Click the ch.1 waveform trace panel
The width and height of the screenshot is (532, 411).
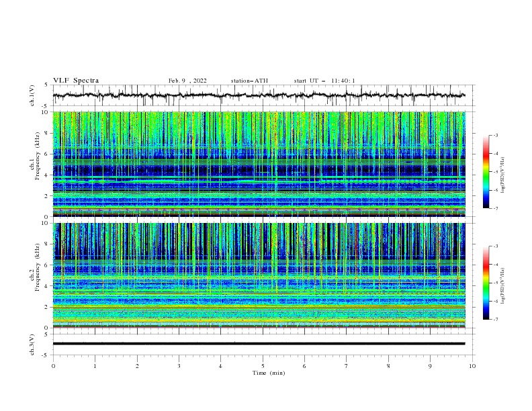(x=264, y=95)
